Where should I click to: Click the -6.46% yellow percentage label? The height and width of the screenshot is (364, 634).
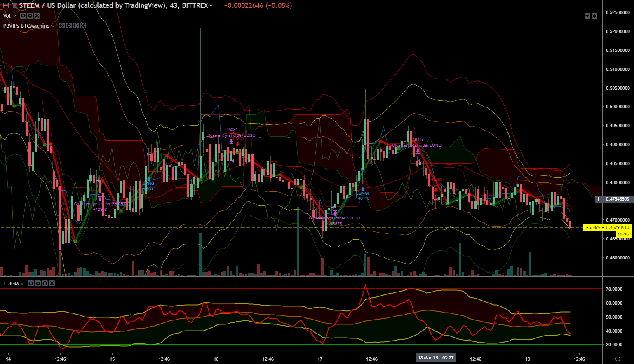593,227
